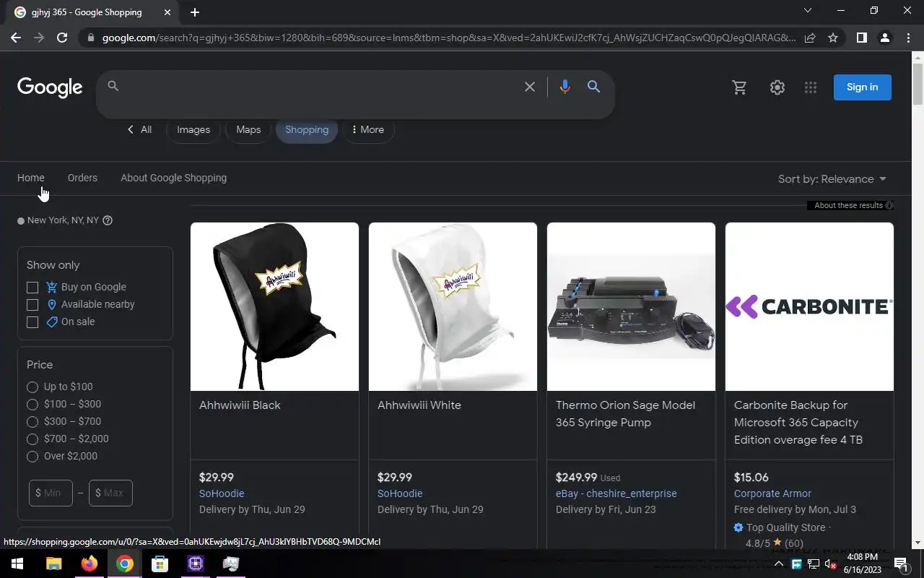924x578 pixels.
Task: Open Ahhwiwiii White product title
Action: tap(419, 405)
